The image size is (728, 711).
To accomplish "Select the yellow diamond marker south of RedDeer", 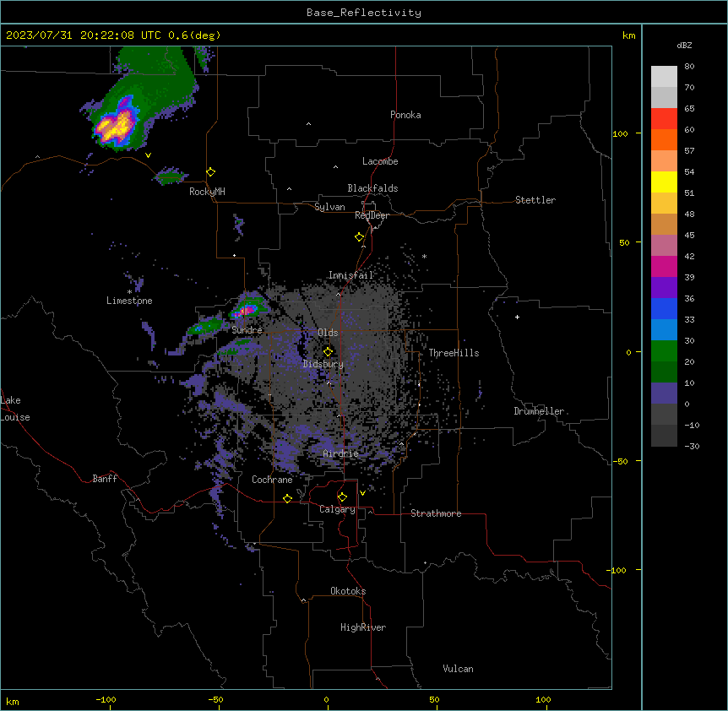I will [x=360, y=237].
